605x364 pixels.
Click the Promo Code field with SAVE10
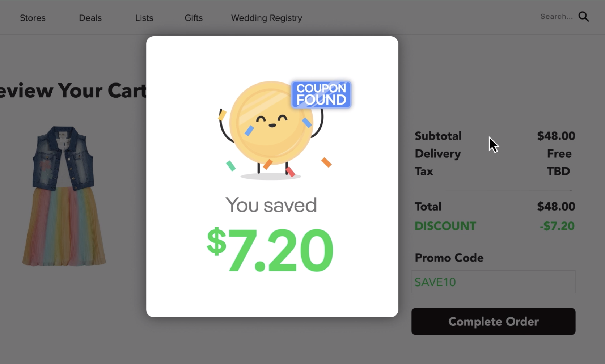tap(493, 282)
